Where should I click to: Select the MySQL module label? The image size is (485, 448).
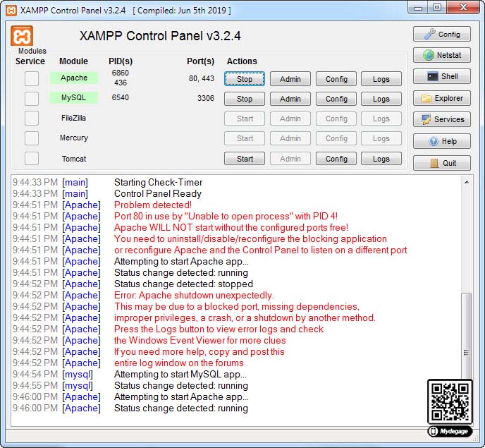[x=74, y=97]
